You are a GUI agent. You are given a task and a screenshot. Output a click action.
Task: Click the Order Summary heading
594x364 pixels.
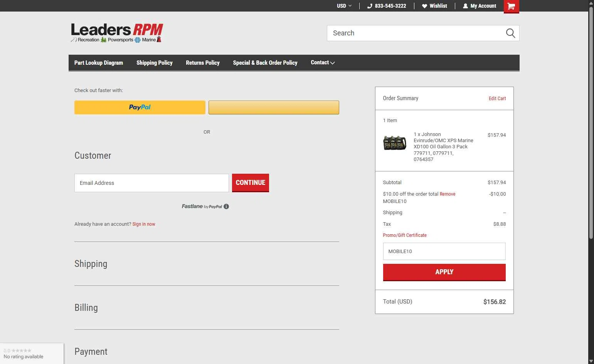click(x=400, y=98)
